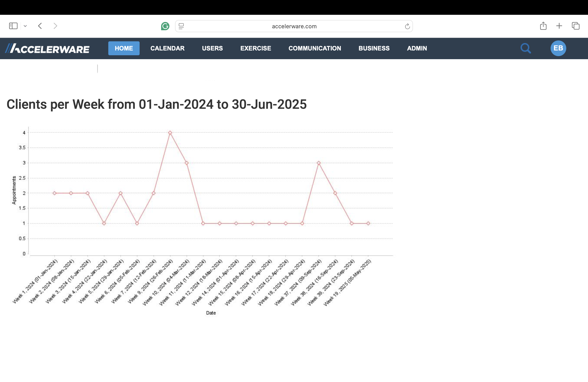Open the COMMUNICATION menu
588x382 pixels.
[x=315, y=49]
